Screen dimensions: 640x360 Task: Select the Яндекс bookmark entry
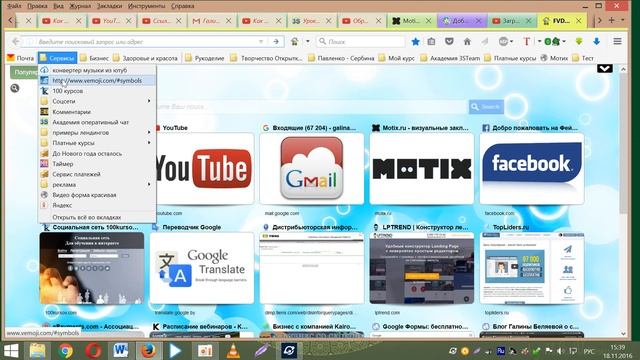pyautogui.click(x=97, y=205)
